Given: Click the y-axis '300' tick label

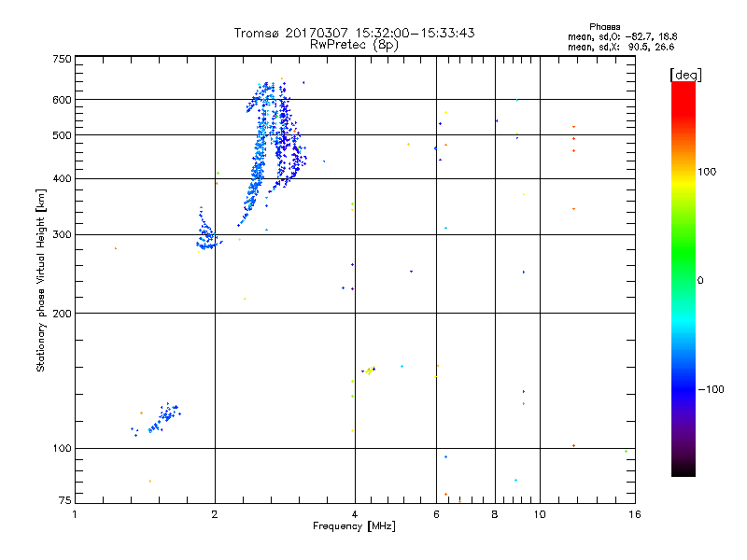Looking at the screenshot, I should coord(62,235).
